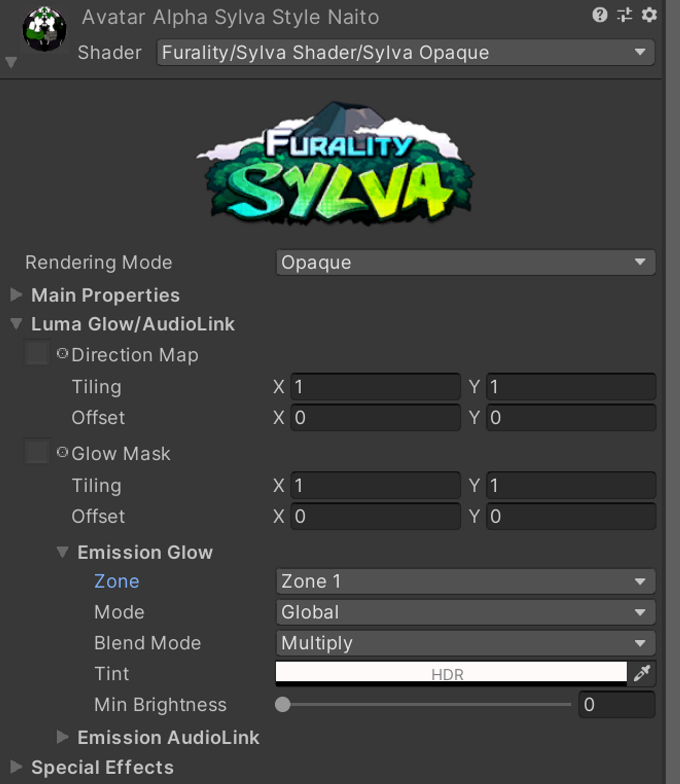Viewport: 680px width, 784px height.
Task: Click the Min Brightness label
Action: click(160, 705)
